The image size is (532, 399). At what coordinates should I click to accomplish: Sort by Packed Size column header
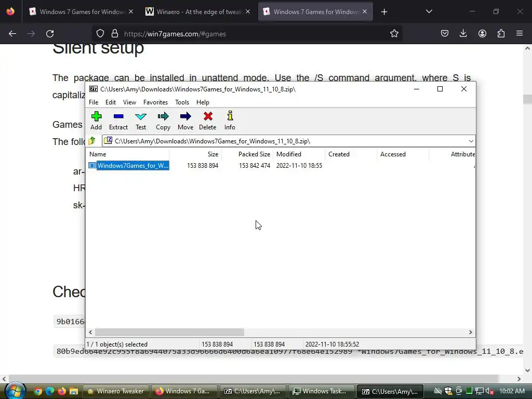point(247,154)
